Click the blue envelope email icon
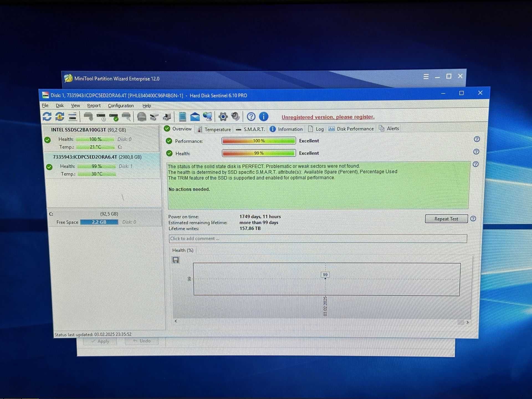The height and width of the screenshot is (399, 532). click(x=195, y=117)
